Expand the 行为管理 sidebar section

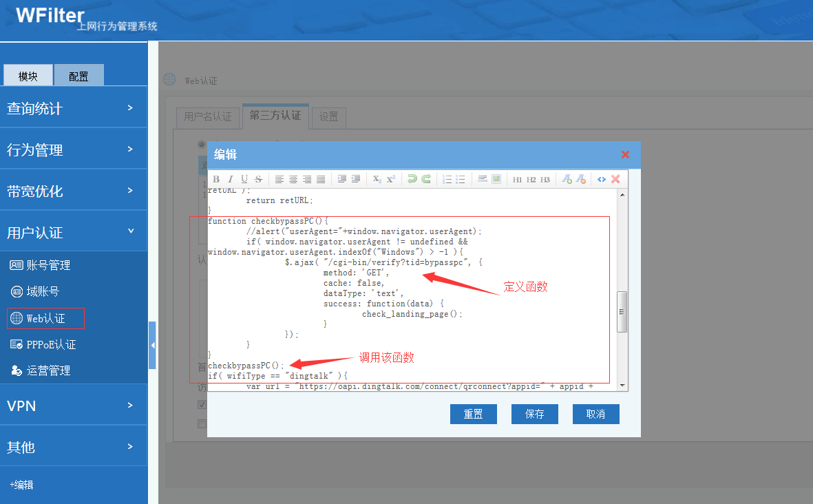point(73,149)
